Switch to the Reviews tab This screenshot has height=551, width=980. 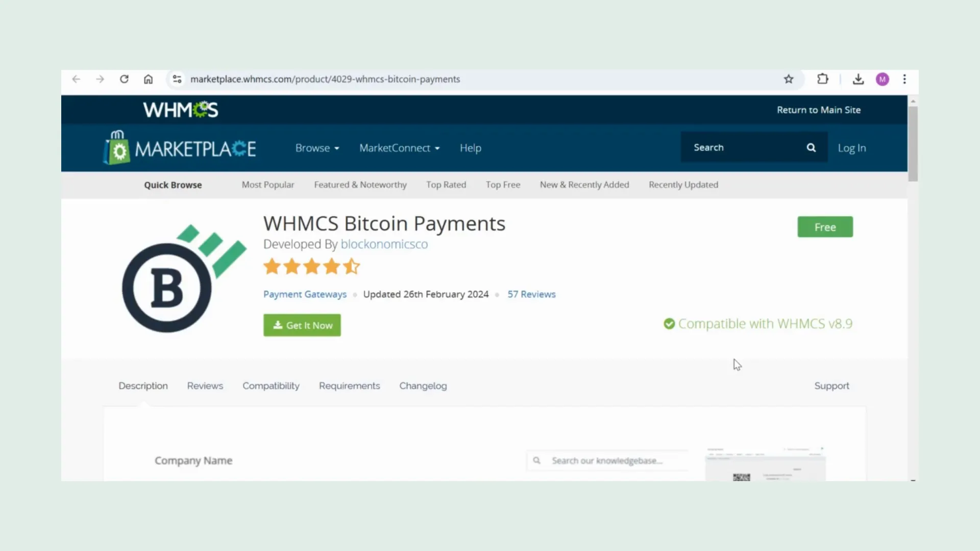click(x=205, y=386)
